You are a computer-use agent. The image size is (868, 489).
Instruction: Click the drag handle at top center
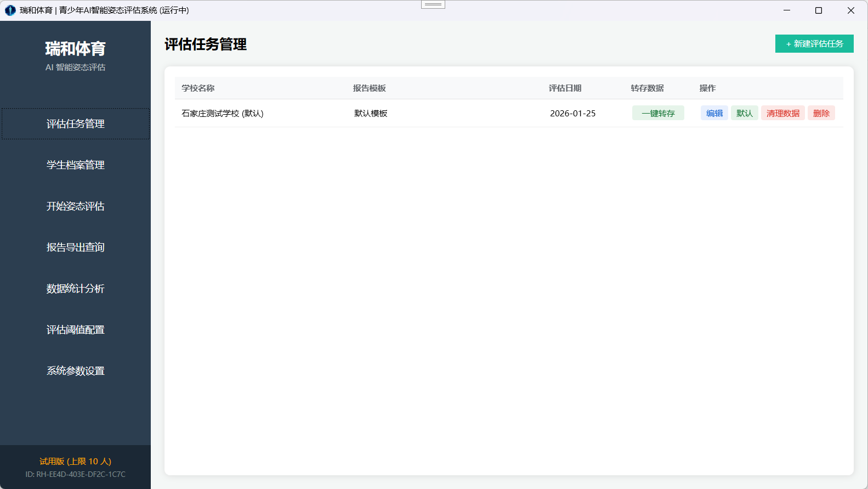pyautogui.click(x=433, y=4)
